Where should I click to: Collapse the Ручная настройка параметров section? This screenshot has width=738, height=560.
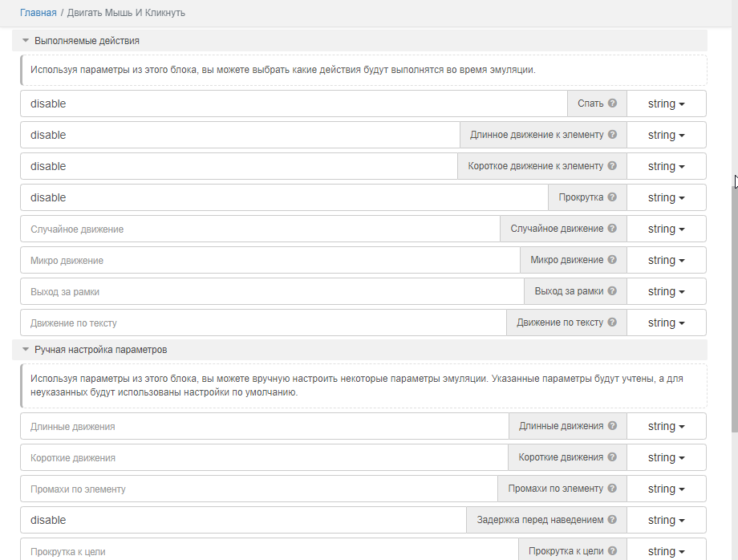[x=26, y=350]
